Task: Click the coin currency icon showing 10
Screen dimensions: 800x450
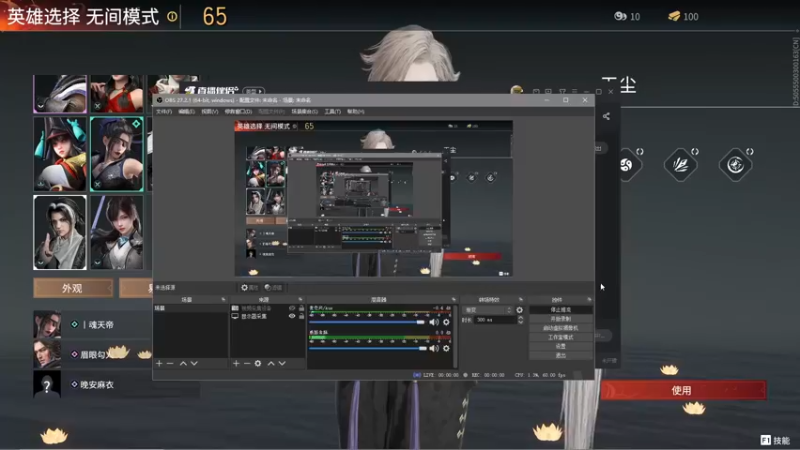Action: coord(620,16)
